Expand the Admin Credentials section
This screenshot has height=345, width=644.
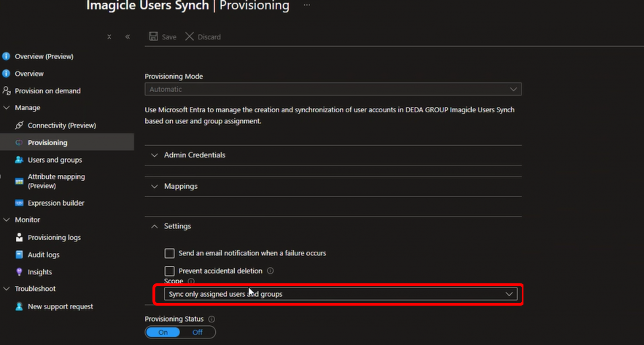point(194,155)
